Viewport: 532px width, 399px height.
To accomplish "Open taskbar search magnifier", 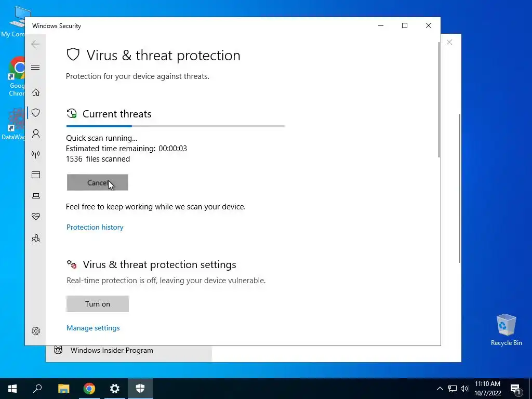I will pyautogui.click(x=37, y=389).
